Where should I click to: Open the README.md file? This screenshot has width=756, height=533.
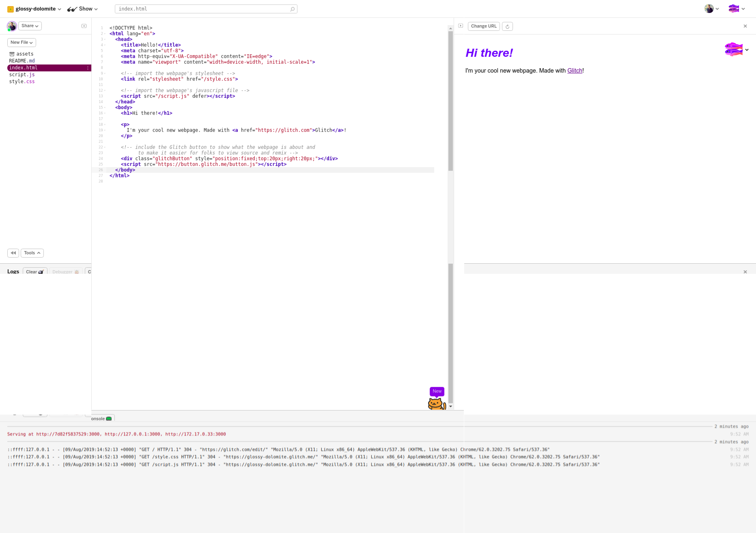(x=22, y=61)
